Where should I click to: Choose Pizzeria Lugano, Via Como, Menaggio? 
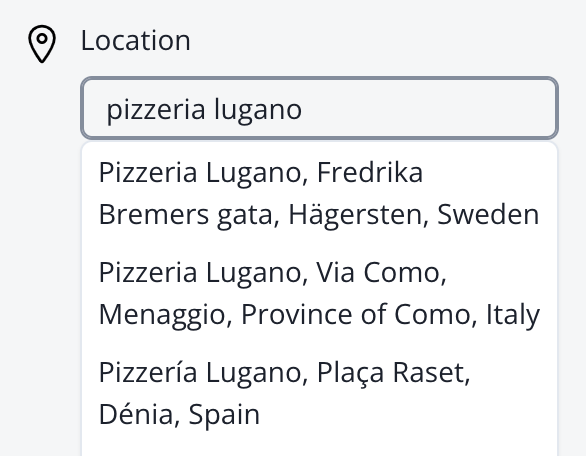(x=320, y=293)
